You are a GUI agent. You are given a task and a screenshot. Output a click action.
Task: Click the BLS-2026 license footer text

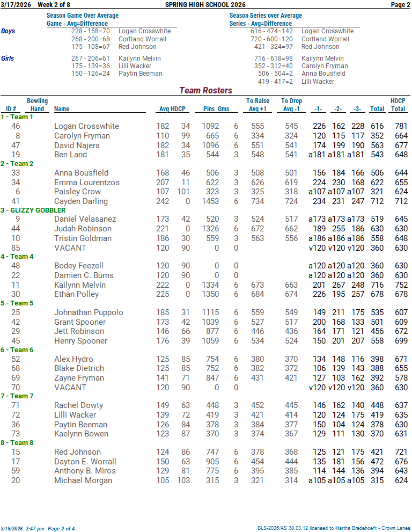point(334,528)
